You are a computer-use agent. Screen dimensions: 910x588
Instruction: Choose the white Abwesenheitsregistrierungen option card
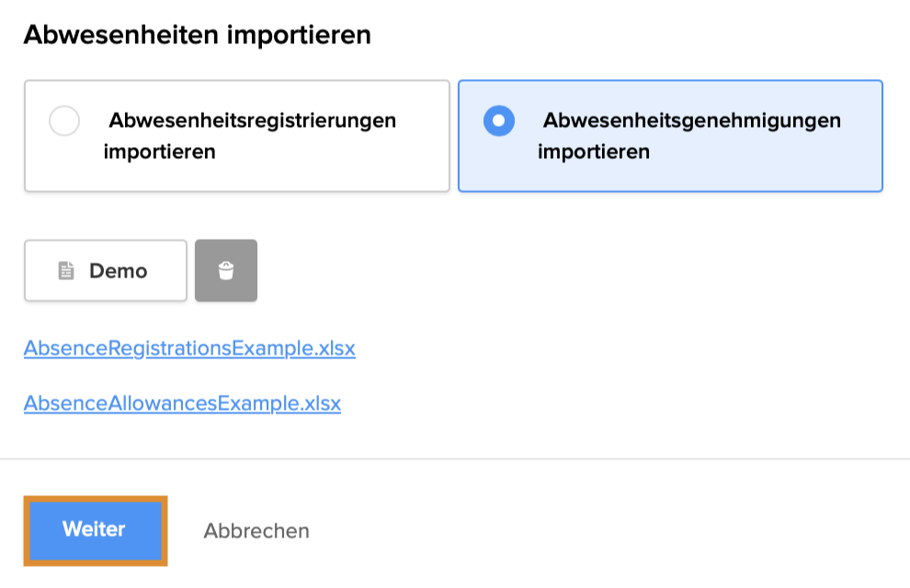point(237,165)
